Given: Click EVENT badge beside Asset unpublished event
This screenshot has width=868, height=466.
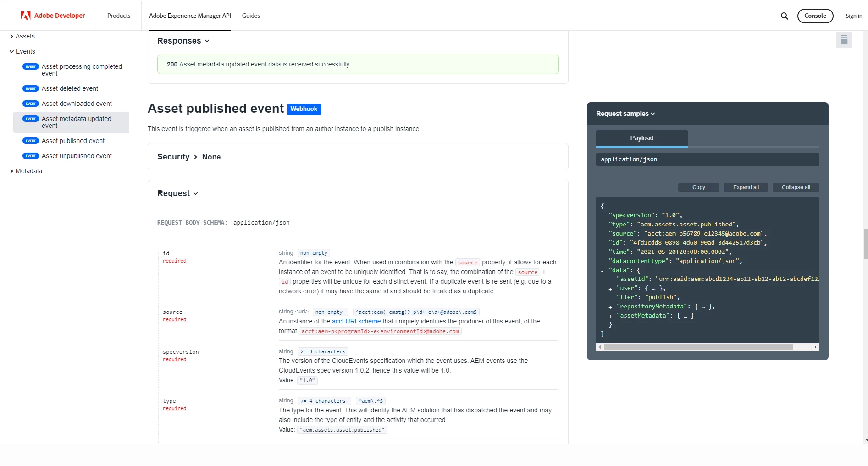Looking at the screenshot, I should coord(31,156).
